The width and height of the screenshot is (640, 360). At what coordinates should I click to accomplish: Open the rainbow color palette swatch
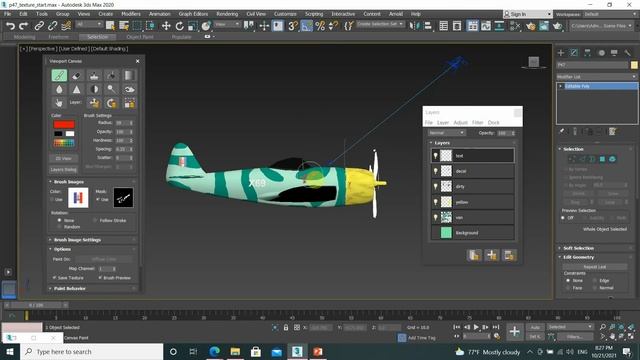pos(64,143)
